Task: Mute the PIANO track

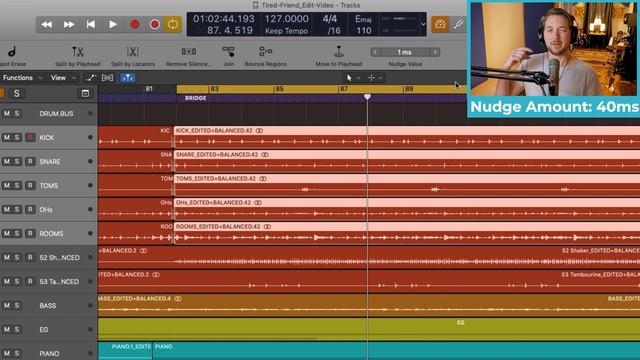Action: tap(7, 353)
